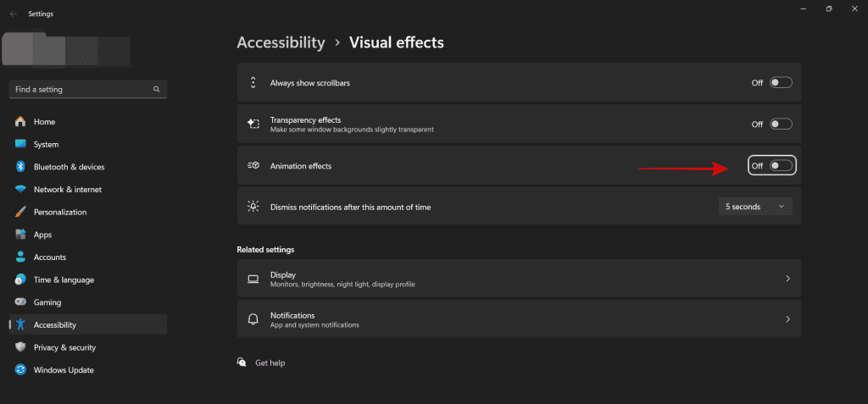868x404 pixels.
Task: Open Time & language label
Action: click(x=64, y=280)
